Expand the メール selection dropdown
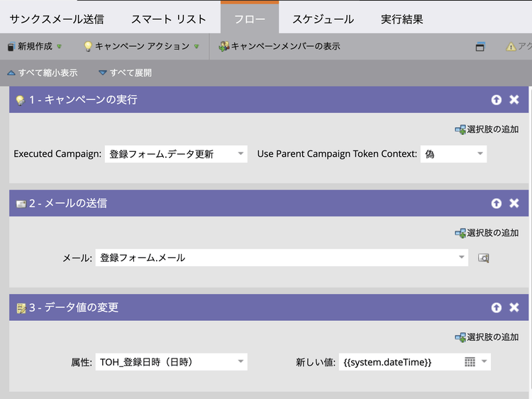The width and height of the screenshot is (532, 399). pyautogui.click(x=462, y=258)
